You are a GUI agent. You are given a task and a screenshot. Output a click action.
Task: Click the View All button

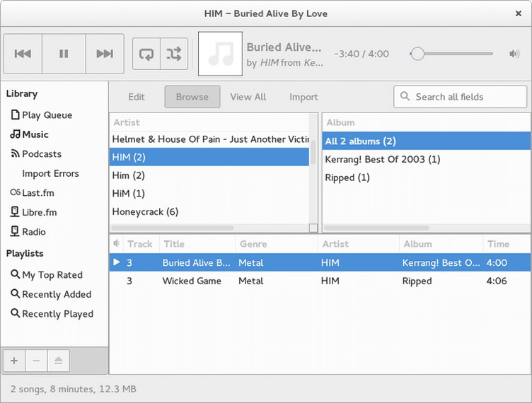(248, 97)
